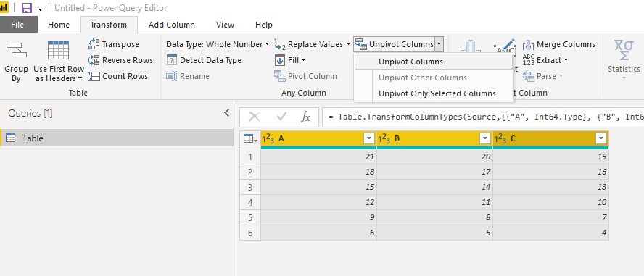Click the cell with value 6
This screenshot has height=276, width=644.
click(x=318, y=233)
